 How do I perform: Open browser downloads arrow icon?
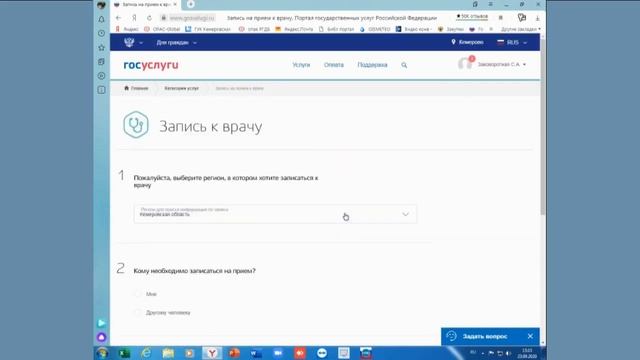(538, 18)
